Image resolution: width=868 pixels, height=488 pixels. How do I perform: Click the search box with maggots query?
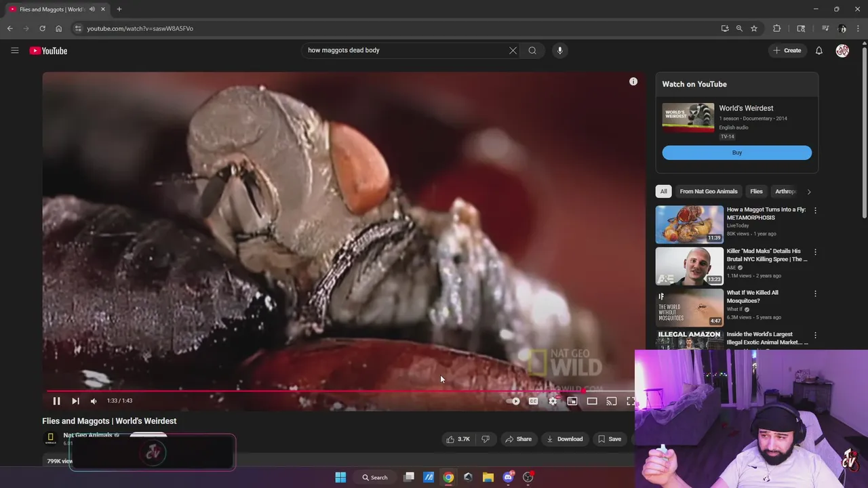tap(405, 50)
